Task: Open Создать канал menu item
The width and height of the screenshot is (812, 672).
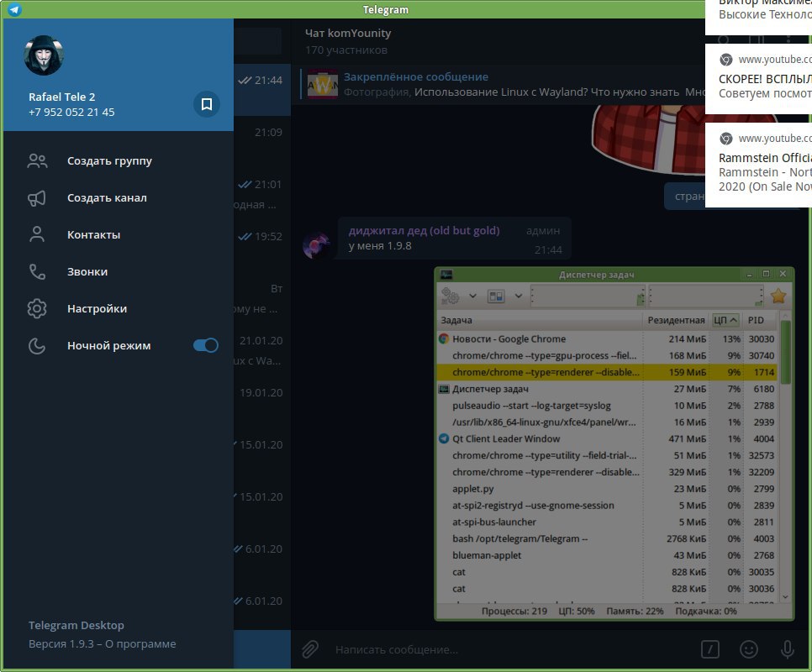Action: [119, 198]
